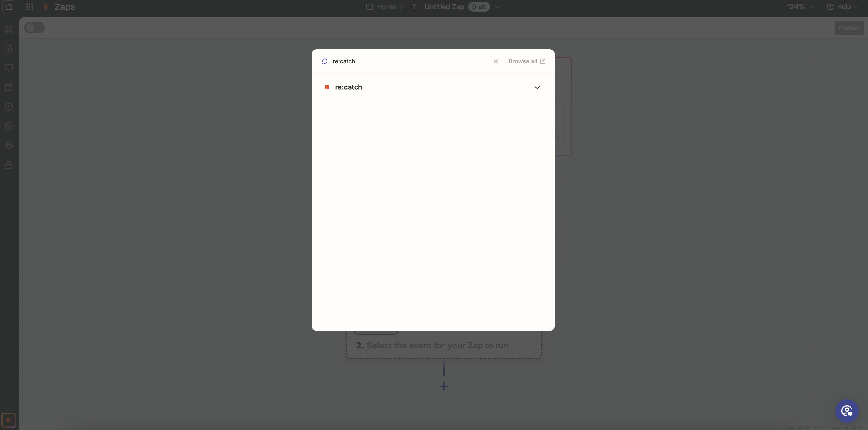Open the versions stack icon
The height and width of the screenshot is (430, 868).
coord(9,165)
